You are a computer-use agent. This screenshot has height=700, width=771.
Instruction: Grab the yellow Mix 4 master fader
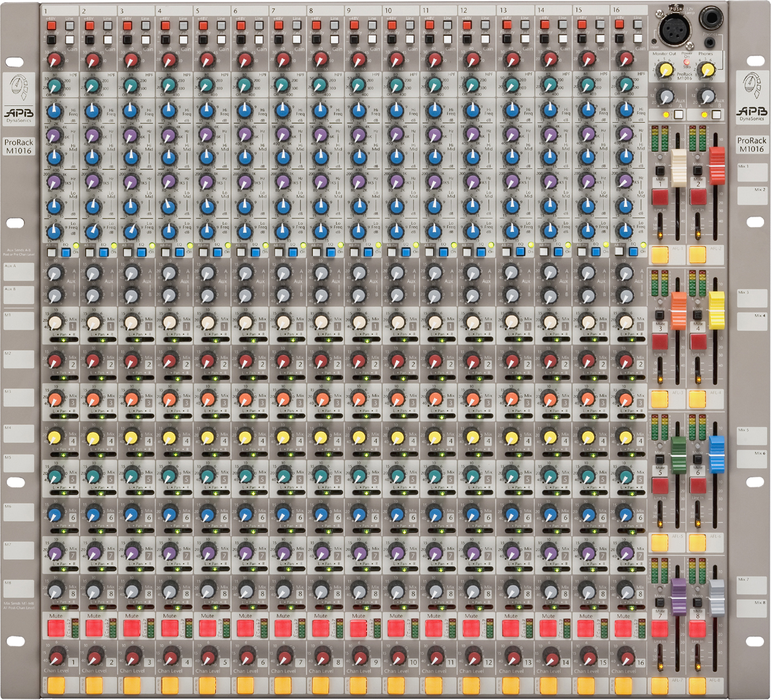click(717, 310)
